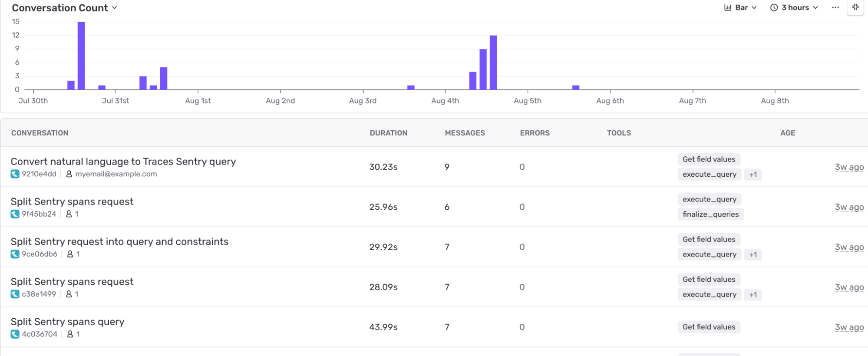Click the agent icon next to 9f45bb24
The image size is (868, 356).
tap(15, 214)
